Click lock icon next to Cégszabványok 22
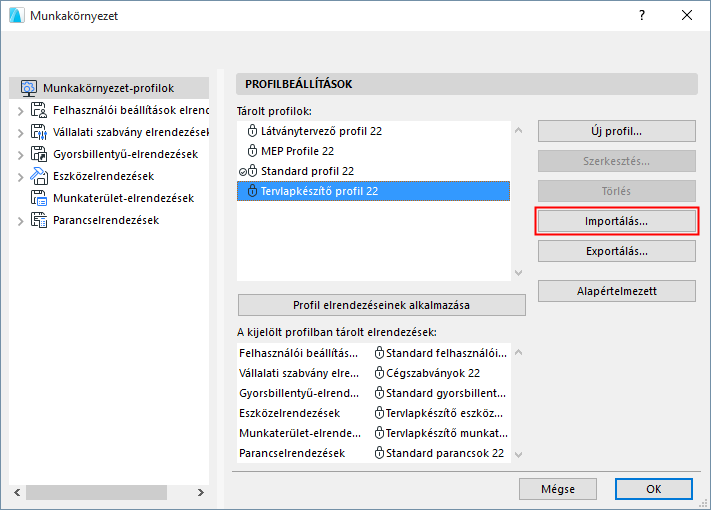This screenshot has height=510, width=711. point(379,373)
